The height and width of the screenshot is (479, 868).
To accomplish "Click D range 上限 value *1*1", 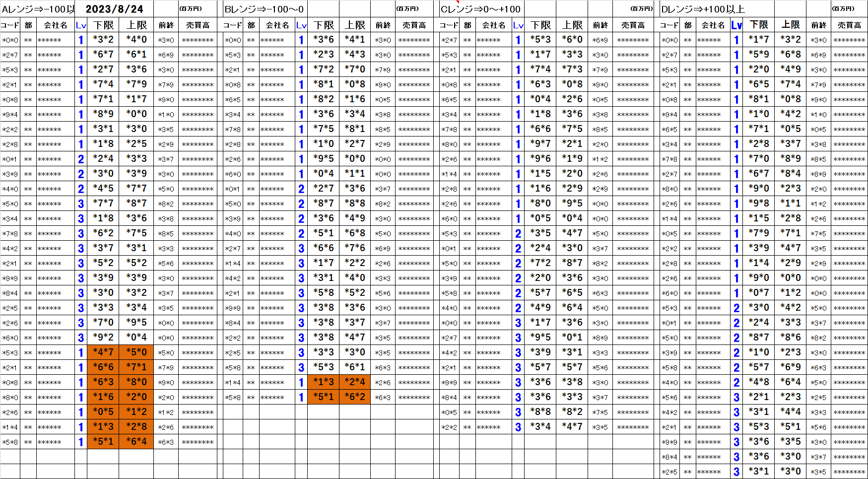I will (x=791, y=204).
